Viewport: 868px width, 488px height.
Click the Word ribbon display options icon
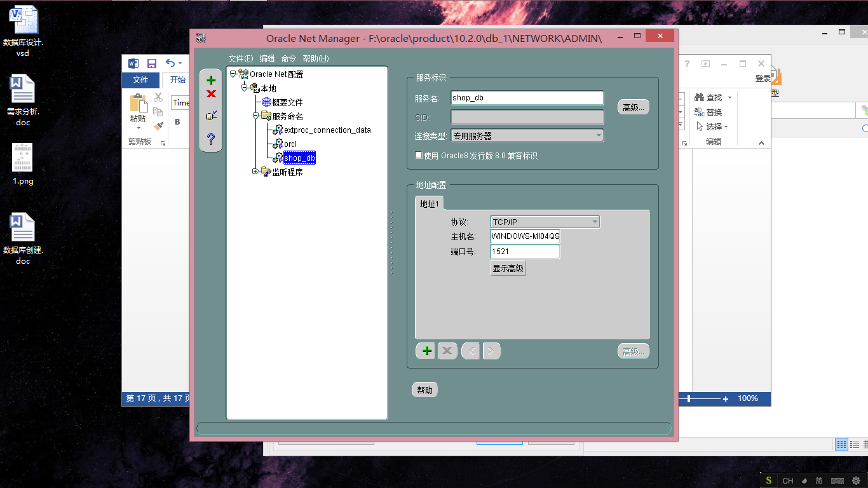click(x=705, y=64)
